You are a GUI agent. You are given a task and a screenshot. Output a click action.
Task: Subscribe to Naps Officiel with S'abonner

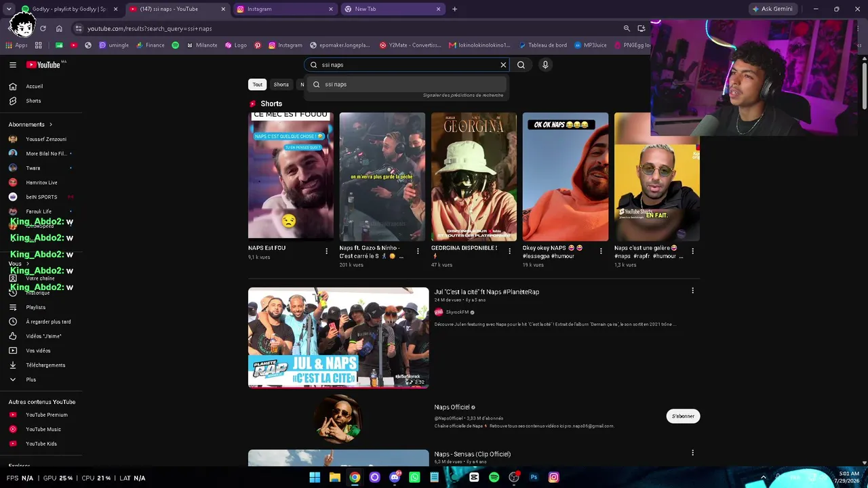tap(683, 416)
